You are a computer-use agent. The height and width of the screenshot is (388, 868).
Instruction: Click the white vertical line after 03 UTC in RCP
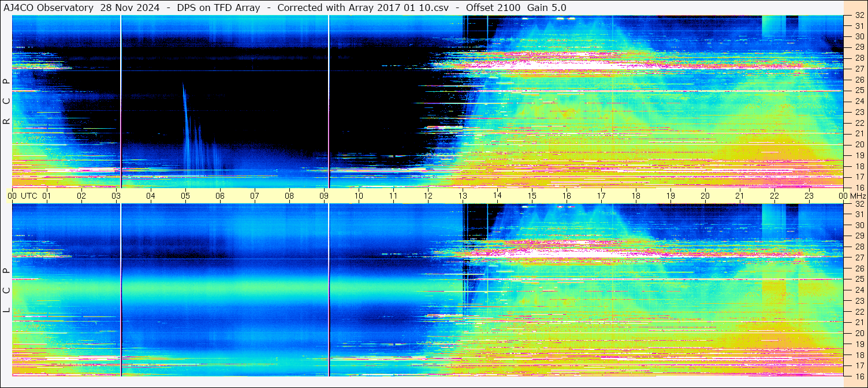point(121,101)
